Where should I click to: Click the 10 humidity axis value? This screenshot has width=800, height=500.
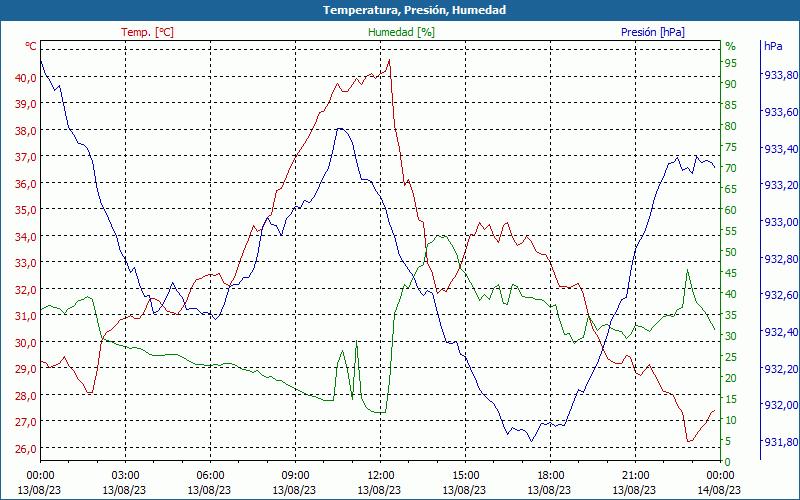click(x=731, y=420)
